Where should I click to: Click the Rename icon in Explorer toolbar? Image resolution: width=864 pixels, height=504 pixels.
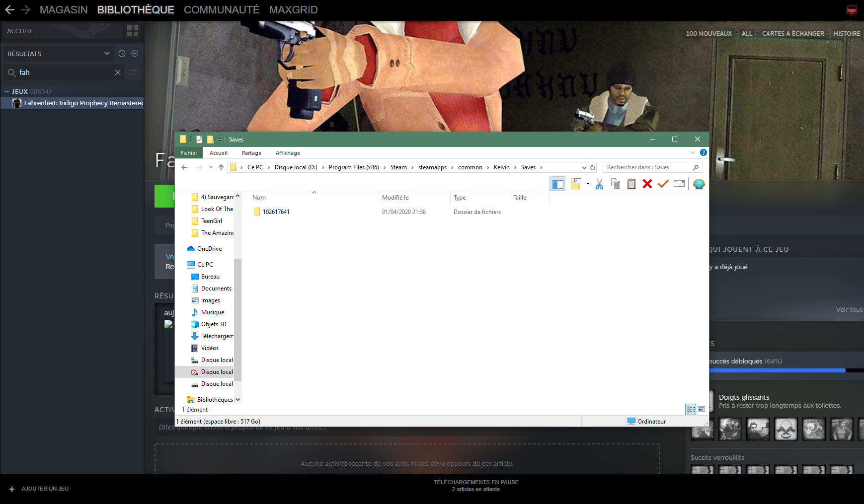tap(679, 184)
